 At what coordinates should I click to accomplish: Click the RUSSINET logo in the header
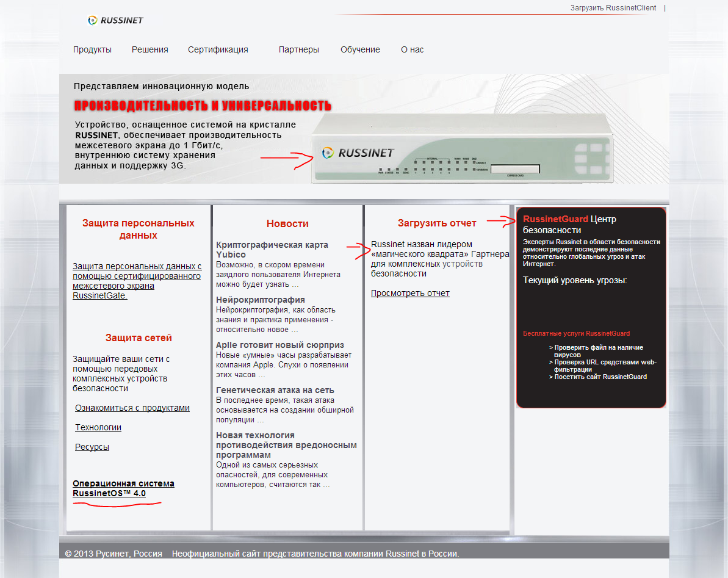click(x=115, y=20)
